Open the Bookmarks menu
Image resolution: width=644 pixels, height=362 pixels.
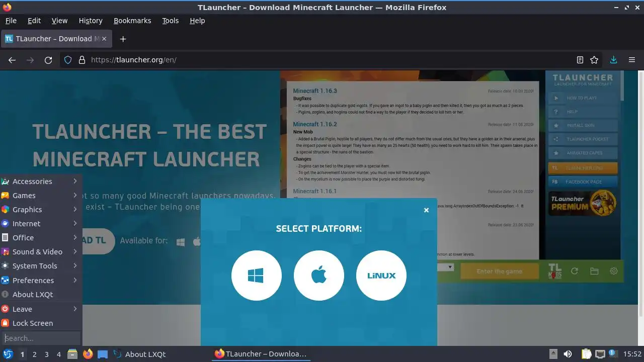point(132,21)
